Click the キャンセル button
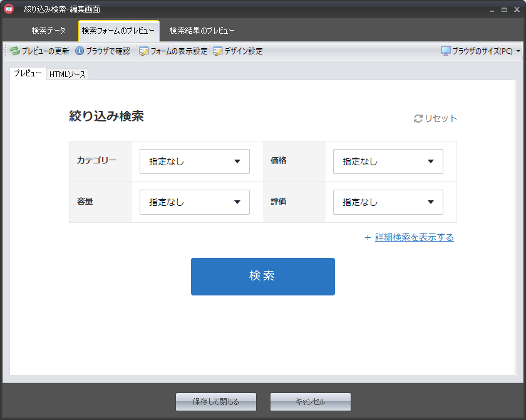The height and width of the screenshot is (420, 526). 310,402
